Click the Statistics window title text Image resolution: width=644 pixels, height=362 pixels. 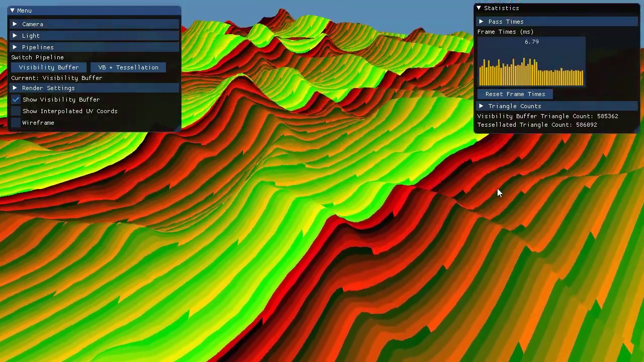[x=502, y=8]
